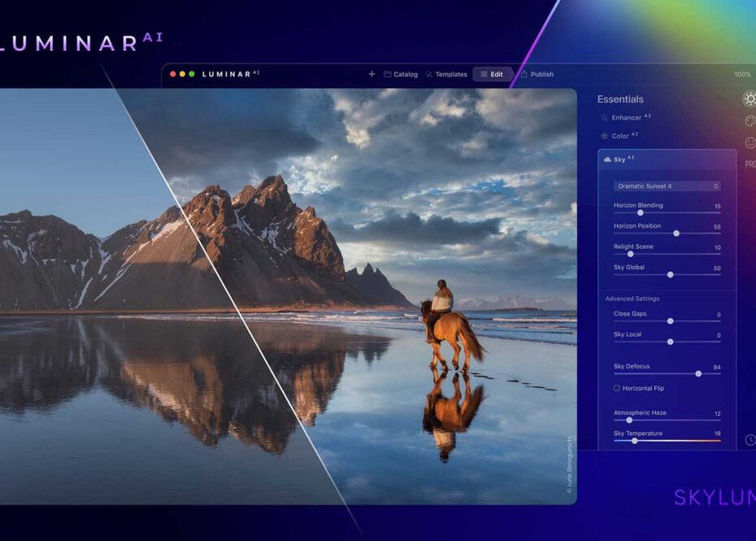Click the Templates tab icon

(428, 74)
